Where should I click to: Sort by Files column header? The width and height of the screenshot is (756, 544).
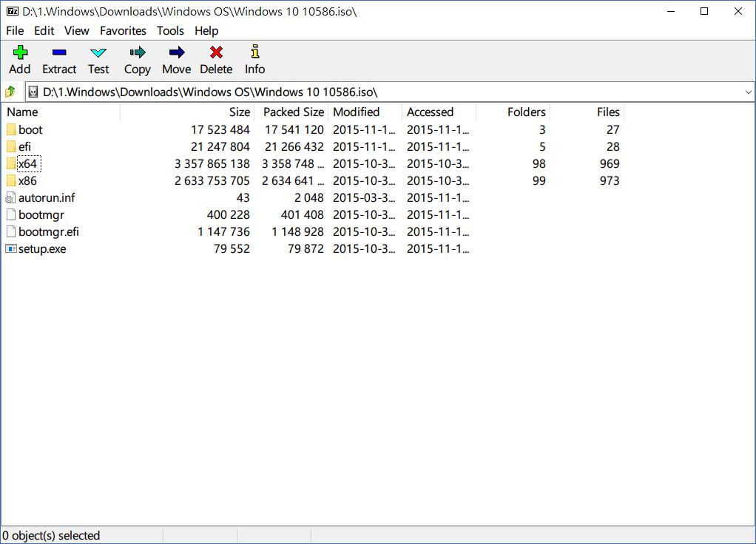(587, 112)
